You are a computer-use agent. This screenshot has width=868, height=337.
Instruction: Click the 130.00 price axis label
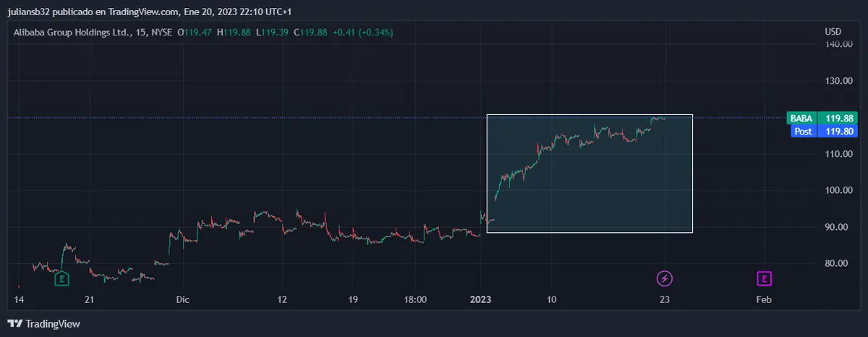pos(838,81)
